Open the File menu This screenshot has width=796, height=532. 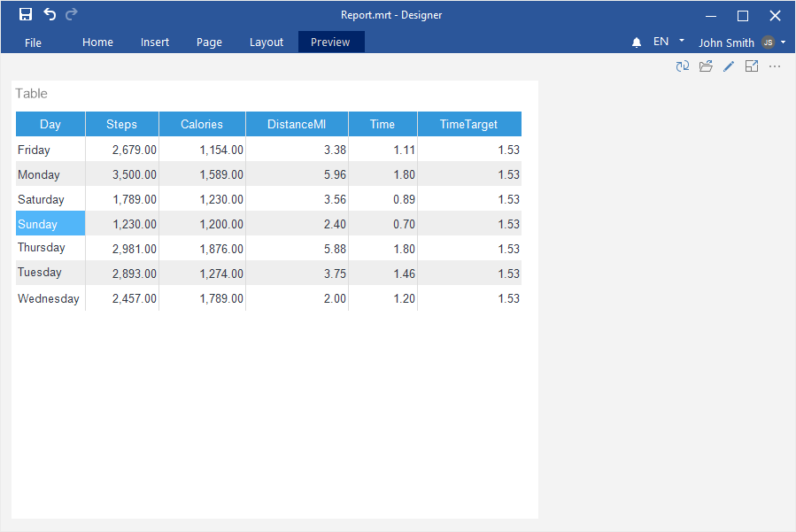(34, 42)
